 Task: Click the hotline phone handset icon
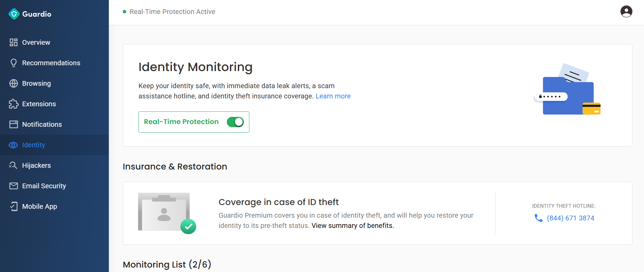tap(539, 218)
